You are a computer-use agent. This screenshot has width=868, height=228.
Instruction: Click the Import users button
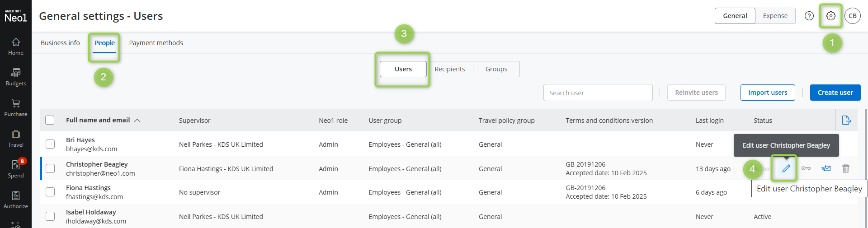coord(767,93)
